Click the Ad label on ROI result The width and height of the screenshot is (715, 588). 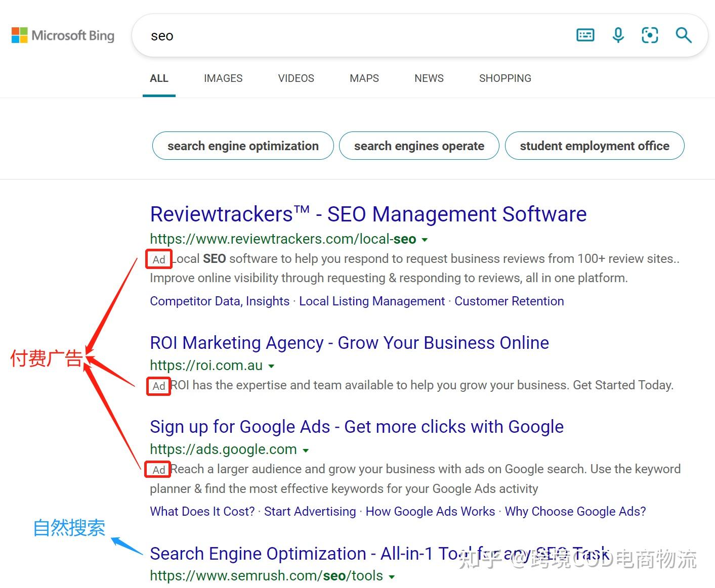coord(159,386)
